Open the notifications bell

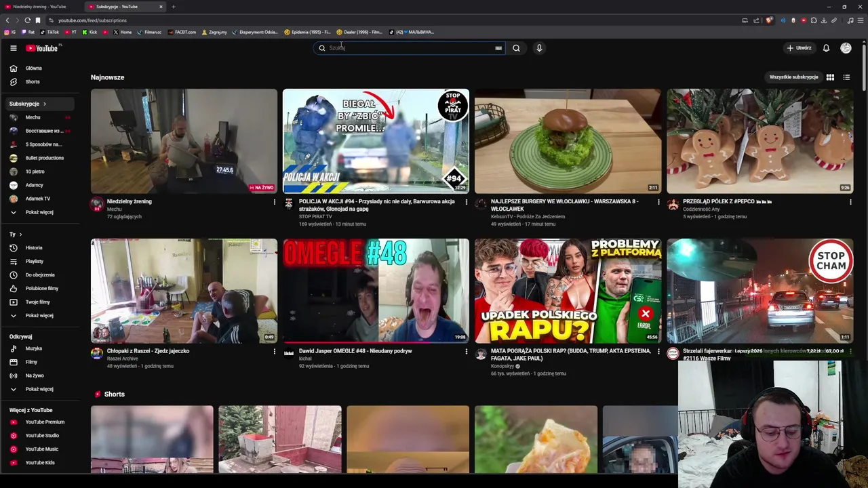pyautogui.click(x=826, y=48)
